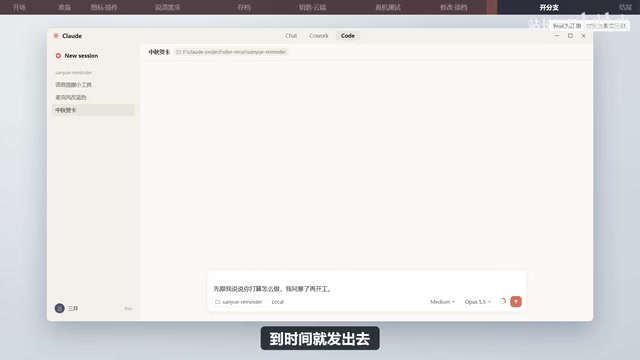Close the Claude window

[584, 36]
